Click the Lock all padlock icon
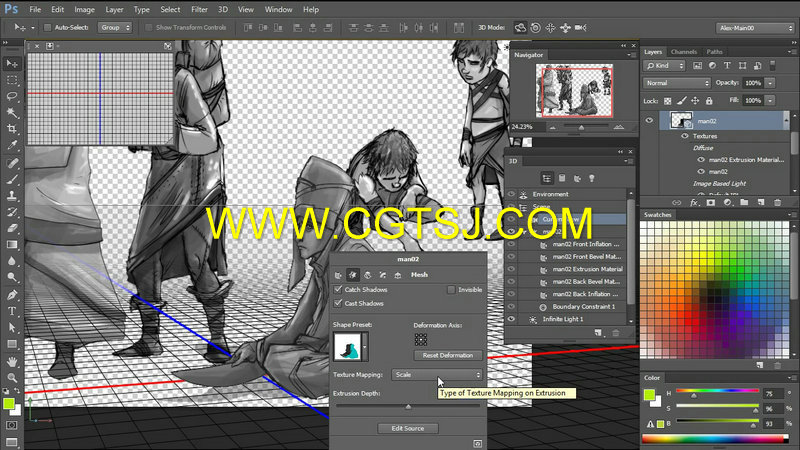Viewport: 800px width, 450px height. pyautogui.click(x=709, y=101)
